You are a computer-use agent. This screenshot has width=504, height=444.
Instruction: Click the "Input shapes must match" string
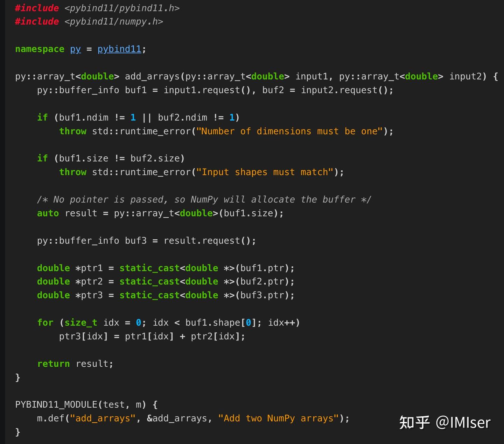tap(265, 172)
